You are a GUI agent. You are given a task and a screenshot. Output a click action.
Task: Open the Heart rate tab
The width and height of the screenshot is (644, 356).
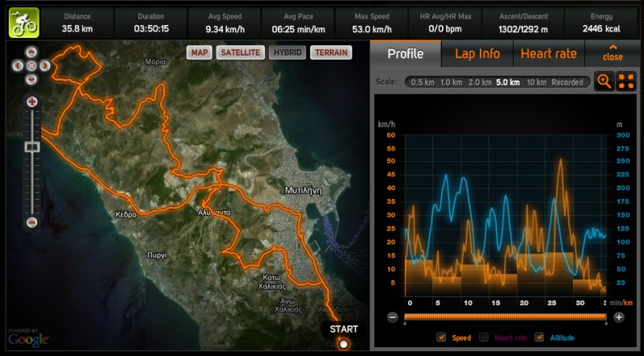click(x=549, y=53)
